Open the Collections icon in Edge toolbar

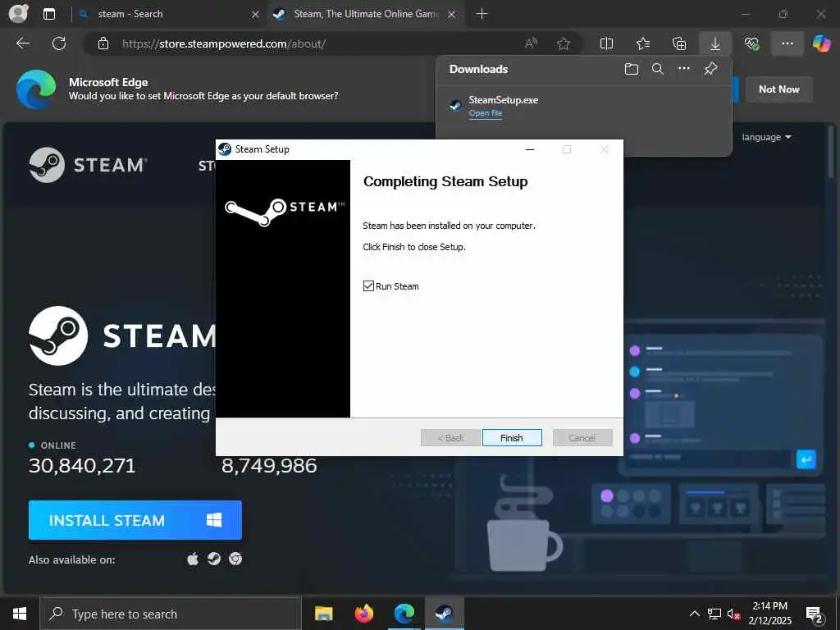[x=679, y=43]
